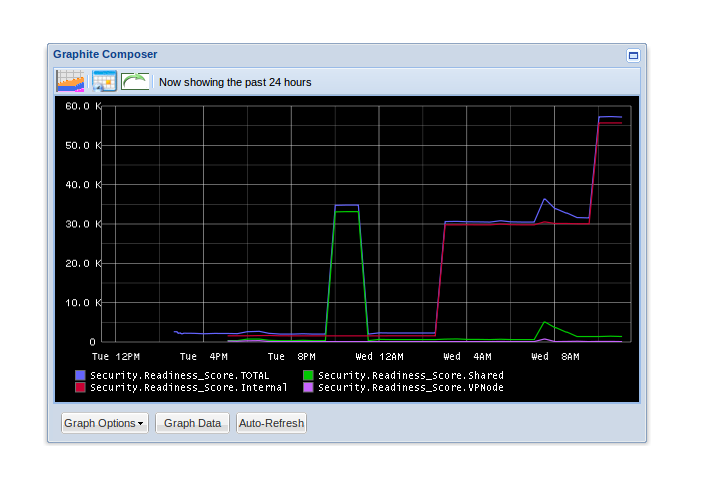Maximize the Graphite Composer panel
Viewport: 717px width, 489px height.
[x=633, y=56]
